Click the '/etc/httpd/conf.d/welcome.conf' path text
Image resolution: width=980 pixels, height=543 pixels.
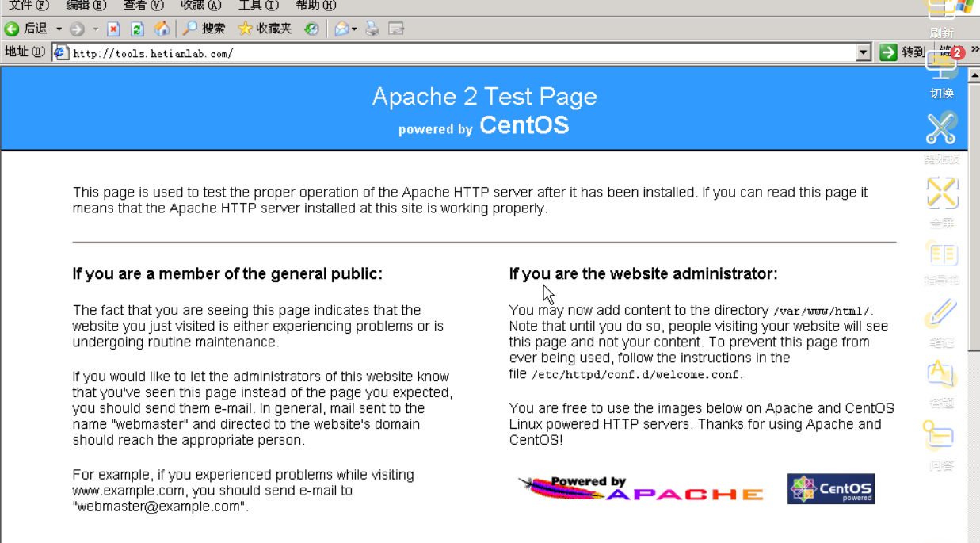(x=635, y=375)
